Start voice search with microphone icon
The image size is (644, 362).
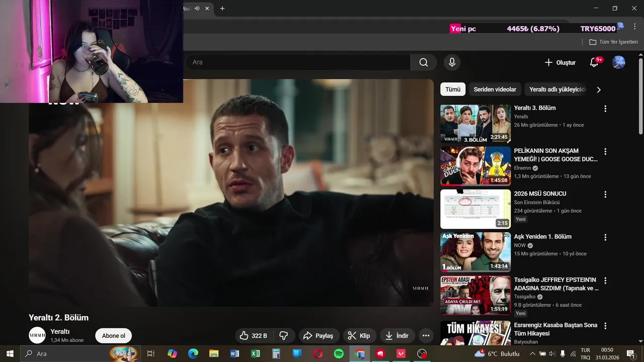[x=452, y=62]
